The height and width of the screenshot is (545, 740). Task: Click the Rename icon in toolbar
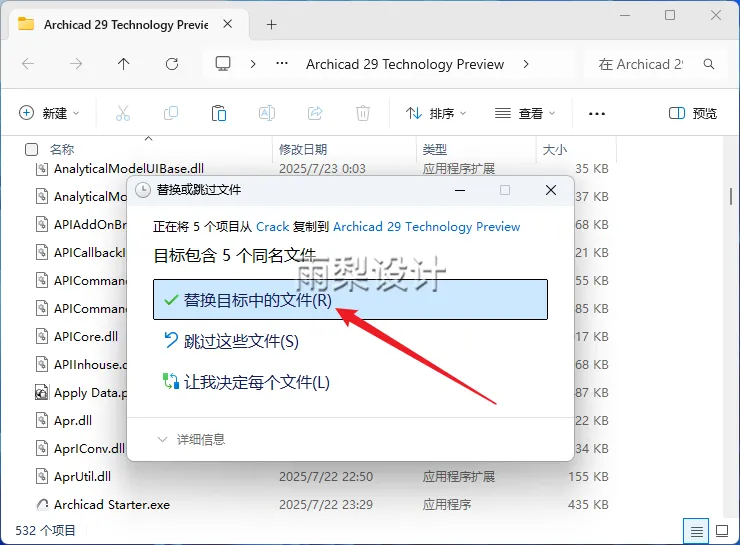pos(267,113)
